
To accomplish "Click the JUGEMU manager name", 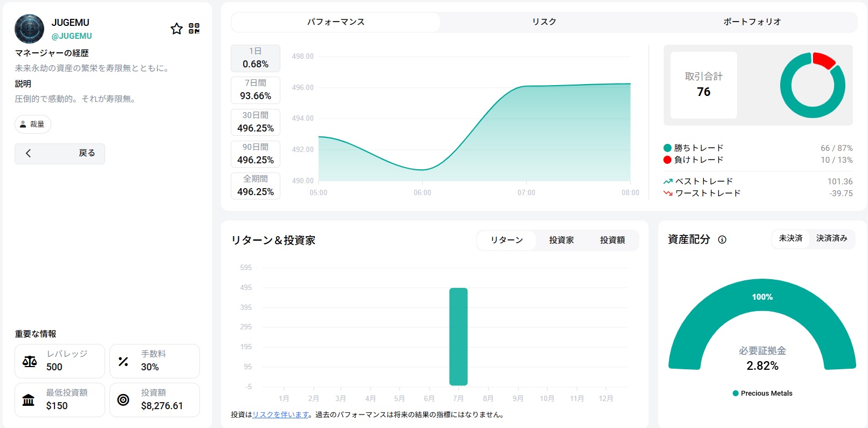I will coord(70,23).
